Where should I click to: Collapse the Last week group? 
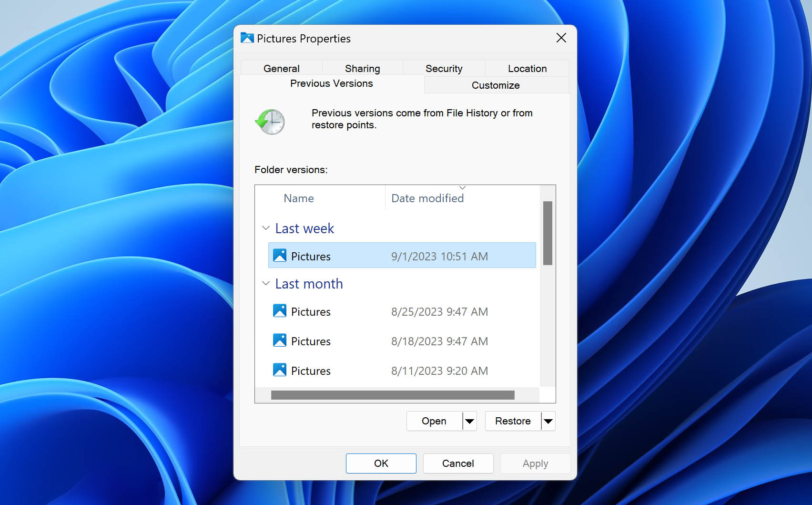click(x=266, y=228)
